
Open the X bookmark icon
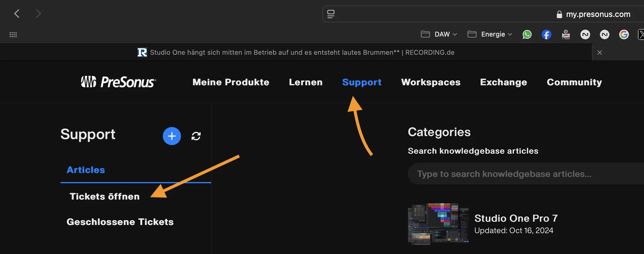point(641,34)
